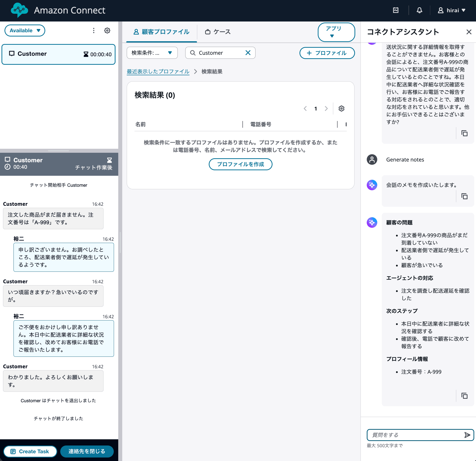The image size is (476, 461).
Task: Switch to the 顧客プロファイル tab
Action: point(161,32)
